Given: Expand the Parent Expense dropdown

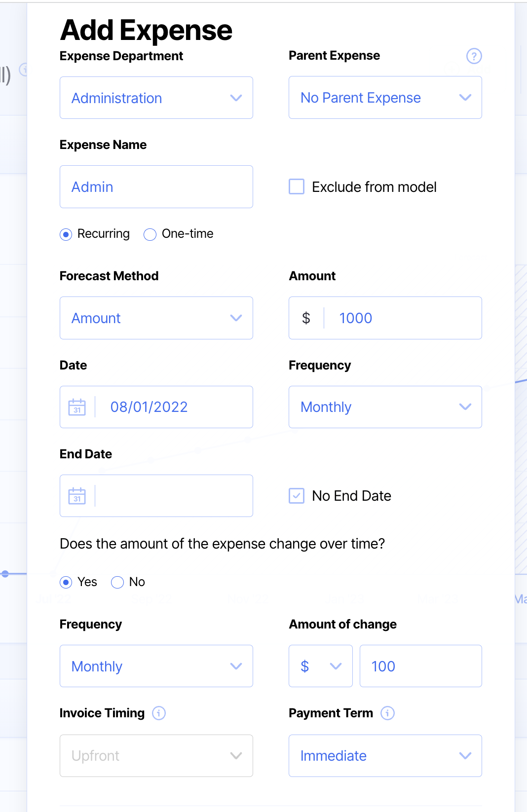Looking at the screenshot, I should tap(385, 98).
